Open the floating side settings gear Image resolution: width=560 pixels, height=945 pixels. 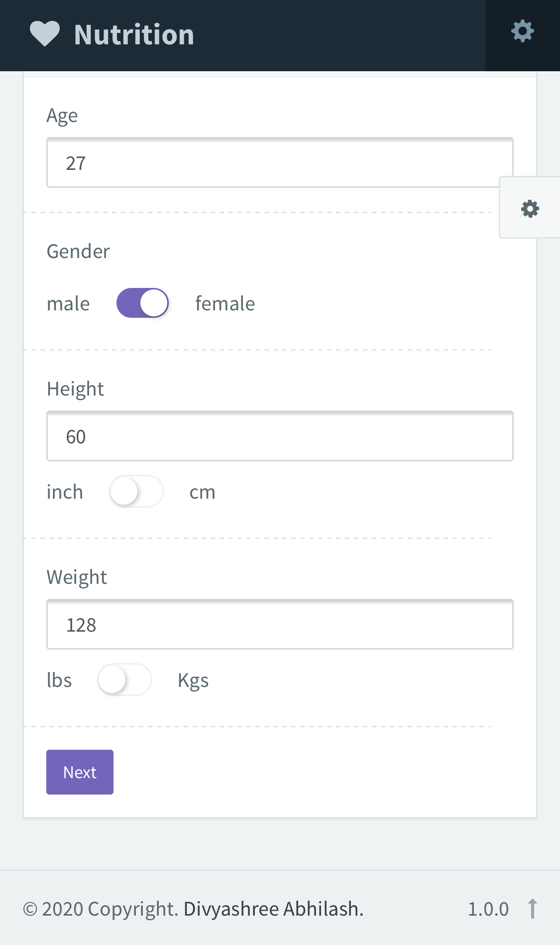pos(530,209)
